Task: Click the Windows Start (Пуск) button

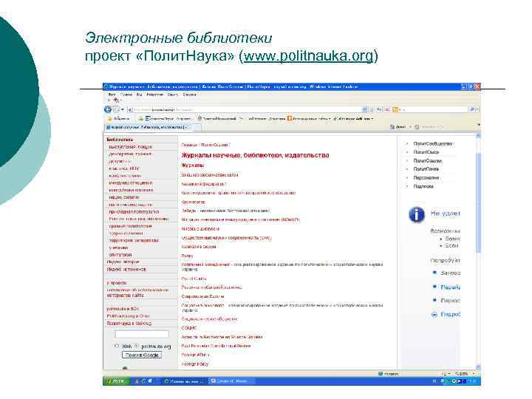Action: point(116,381)
